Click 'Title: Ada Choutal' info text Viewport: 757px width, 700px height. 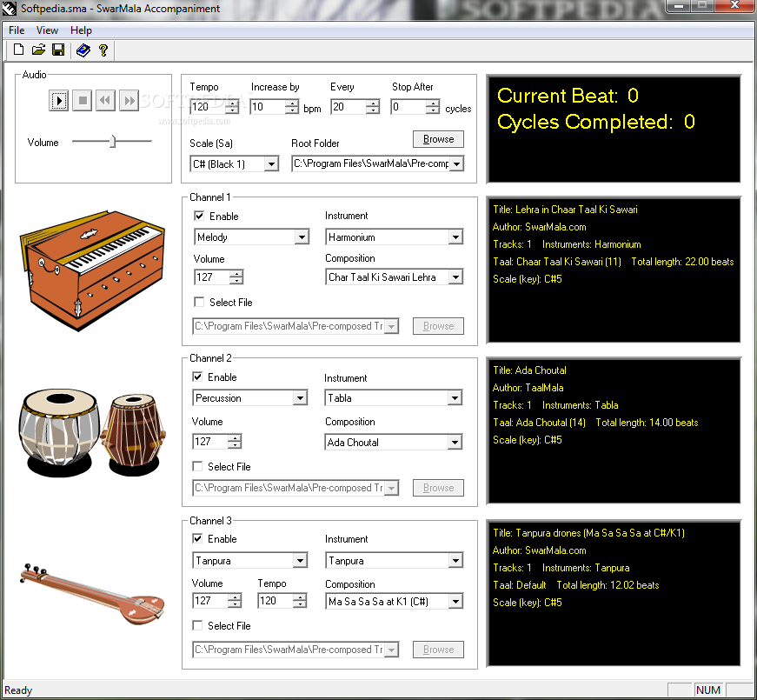529,370
